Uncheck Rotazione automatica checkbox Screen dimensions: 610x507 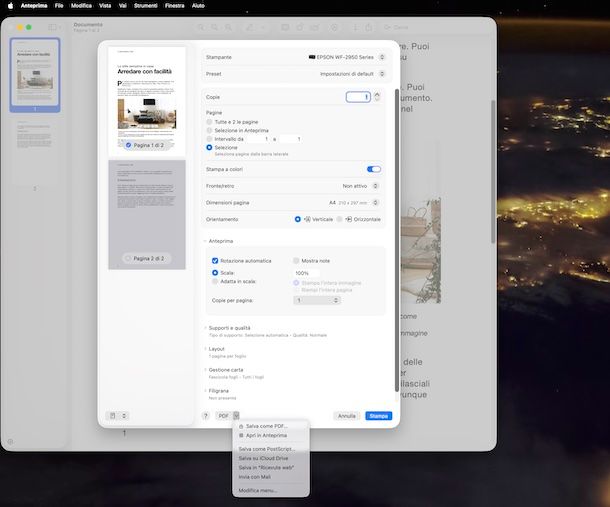click(x=215, y=261)
